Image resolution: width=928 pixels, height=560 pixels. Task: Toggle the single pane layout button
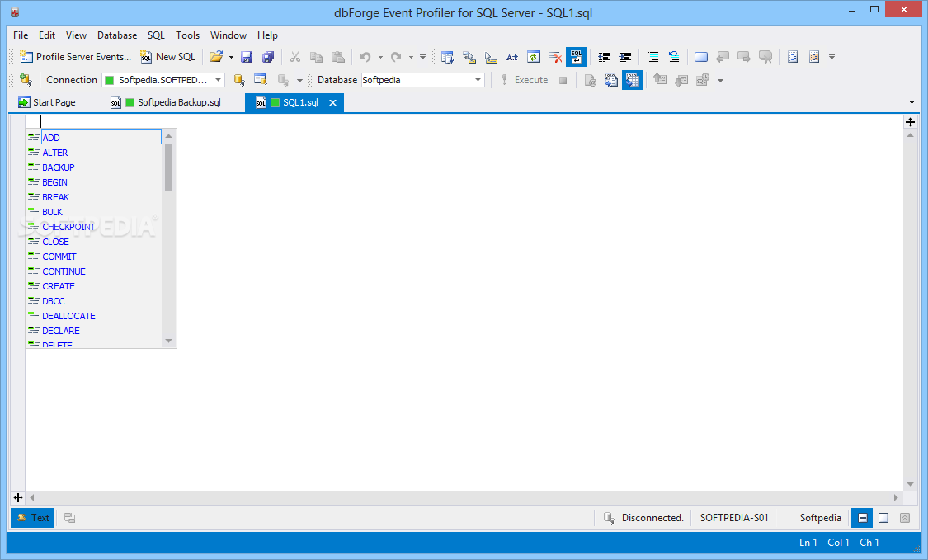point(883,518)
